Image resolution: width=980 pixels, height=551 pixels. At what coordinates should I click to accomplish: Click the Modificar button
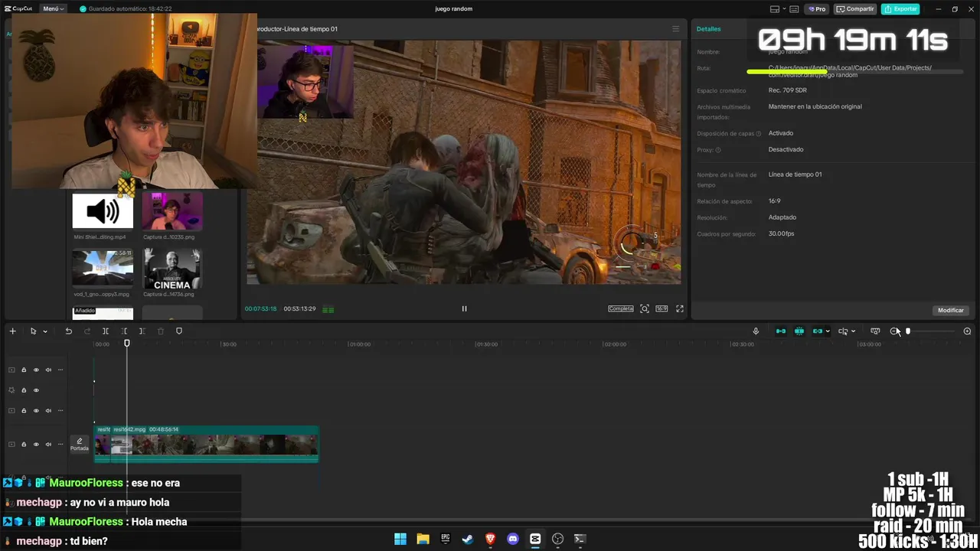(x=951, y=310)
